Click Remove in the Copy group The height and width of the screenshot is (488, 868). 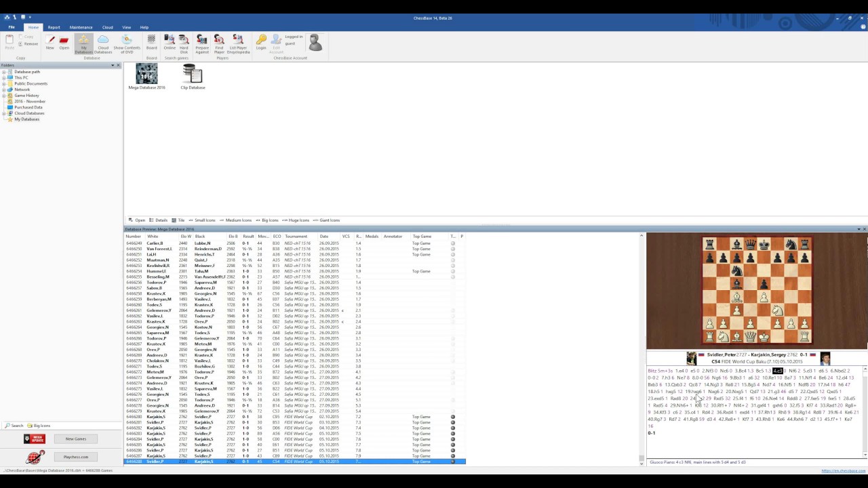coord(28,43)
